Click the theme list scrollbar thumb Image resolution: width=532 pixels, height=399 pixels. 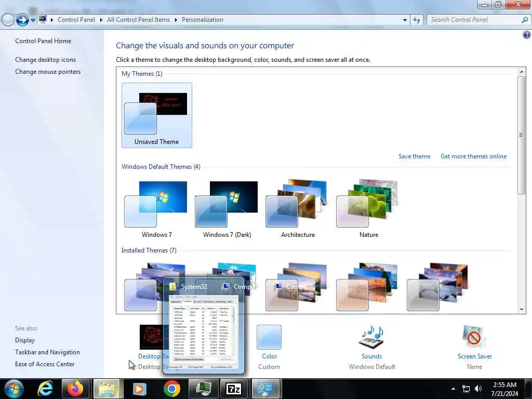point(521,135)
